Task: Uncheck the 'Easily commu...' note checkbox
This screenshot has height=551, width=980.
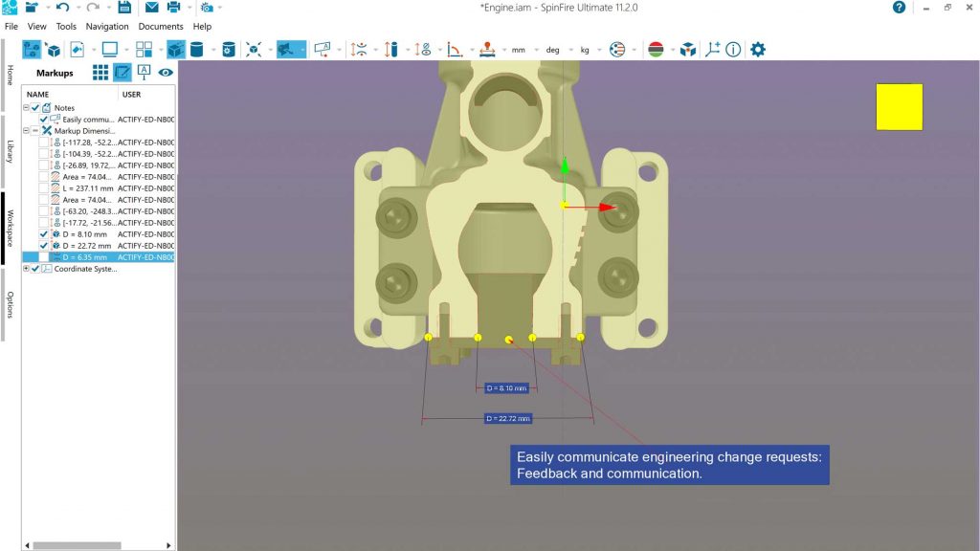Action: (x=44, y=120)
